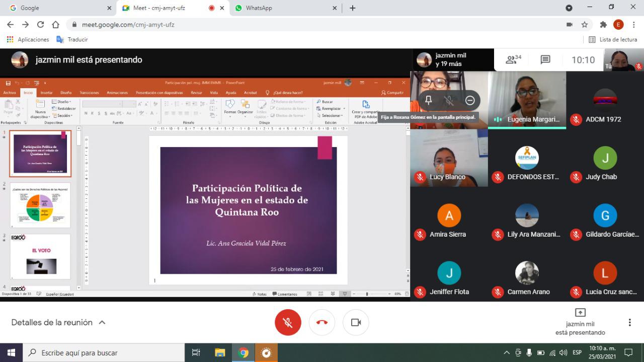Click the red hang up call button
The width and height of the screenshot is (644, 362).
click(322, 322)
